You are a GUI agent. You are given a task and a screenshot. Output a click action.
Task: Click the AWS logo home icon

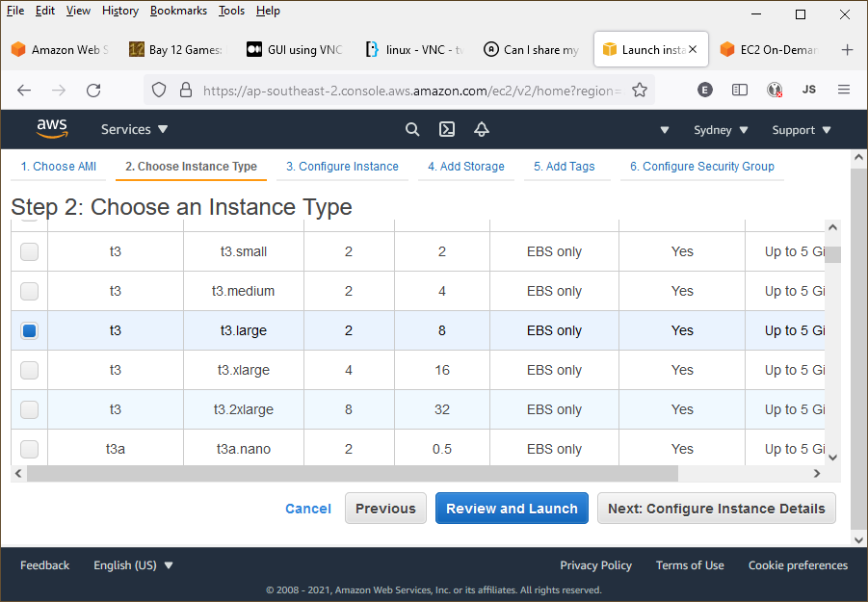pyautogui.click(x=52, y=129)
